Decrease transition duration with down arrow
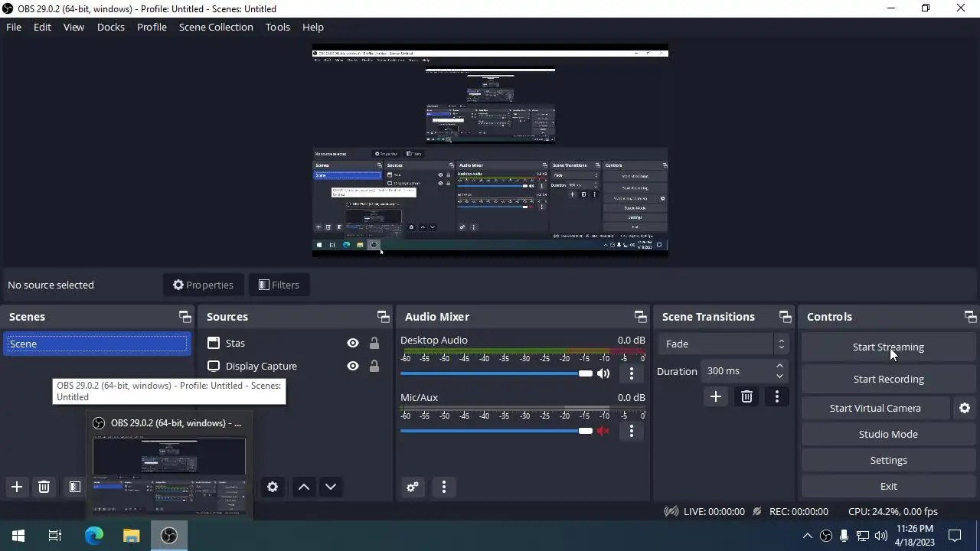This screenshot has height=551, width=980. pyautogui.click(x=779, y=376)
